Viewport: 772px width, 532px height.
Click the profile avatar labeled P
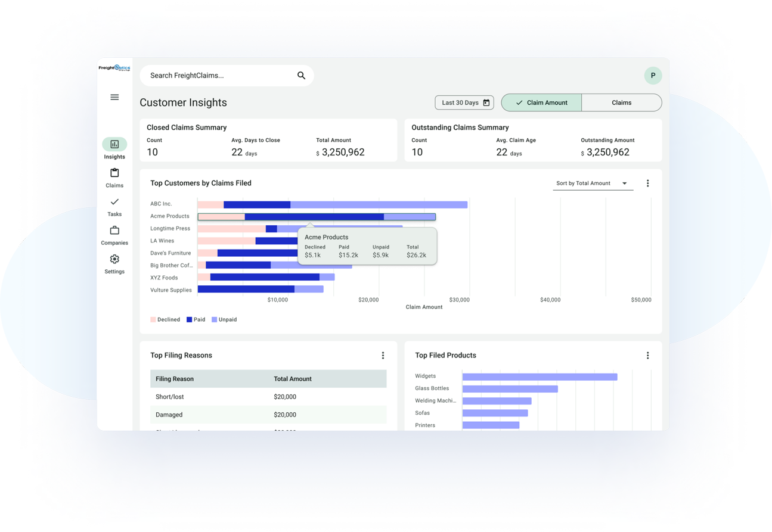[653, 76]
